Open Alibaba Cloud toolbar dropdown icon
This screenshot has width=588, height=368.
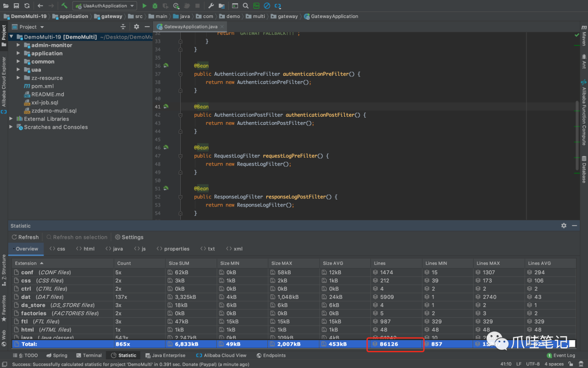coord(278,5)
